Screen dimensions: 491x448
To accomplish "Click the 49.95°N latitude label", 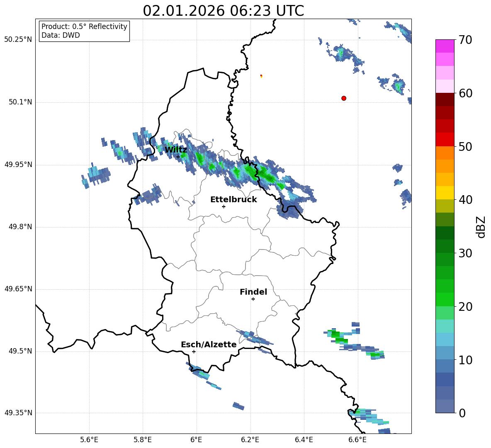I will click(x=18, y=165).
